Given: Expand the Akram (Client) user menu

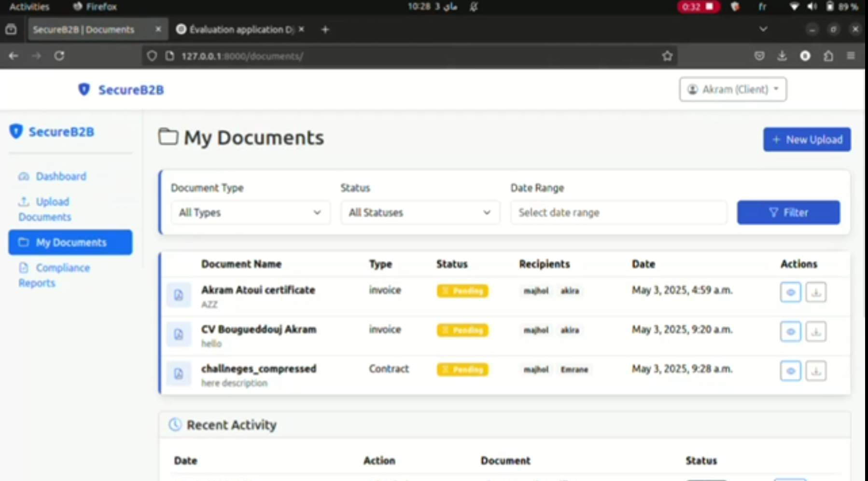Looking at the screenshot, I should point(733,89).
